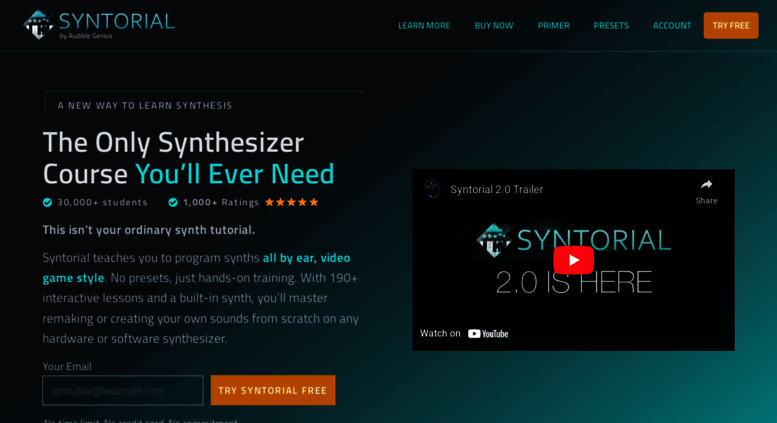Click the 'You'll Ever Need' heading text
This screenshot has height=423, width=777.
[235, 174]
